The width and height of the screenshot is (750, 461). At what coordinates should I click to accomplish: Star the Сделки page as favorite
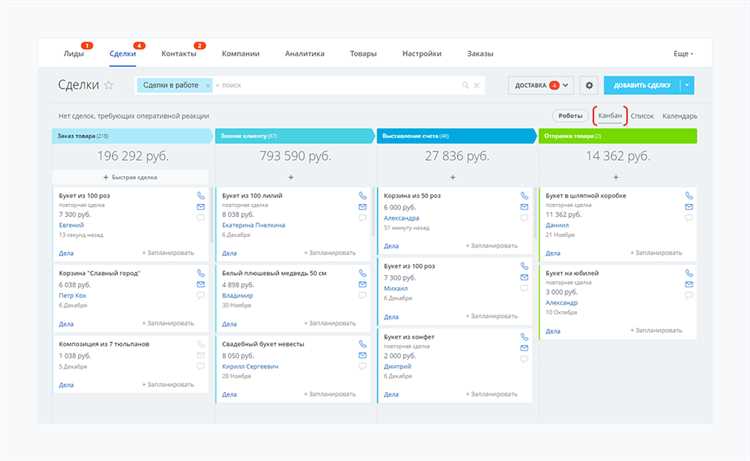[109, 85]
